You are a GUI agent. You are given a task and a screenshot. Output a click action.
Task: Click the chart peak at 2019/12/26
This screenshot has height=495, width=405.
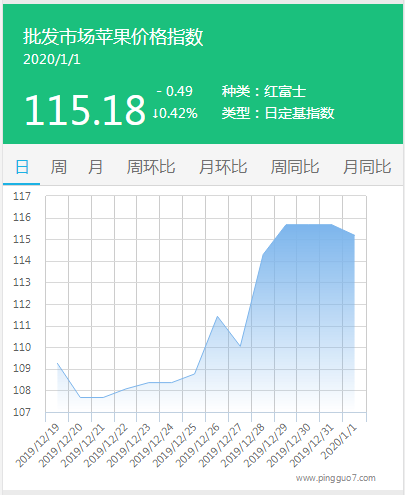(x=217, y=316)
